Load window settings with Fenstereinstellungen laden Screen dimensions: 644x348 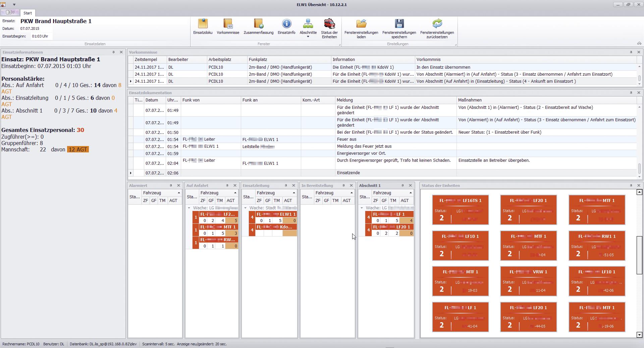361,28
